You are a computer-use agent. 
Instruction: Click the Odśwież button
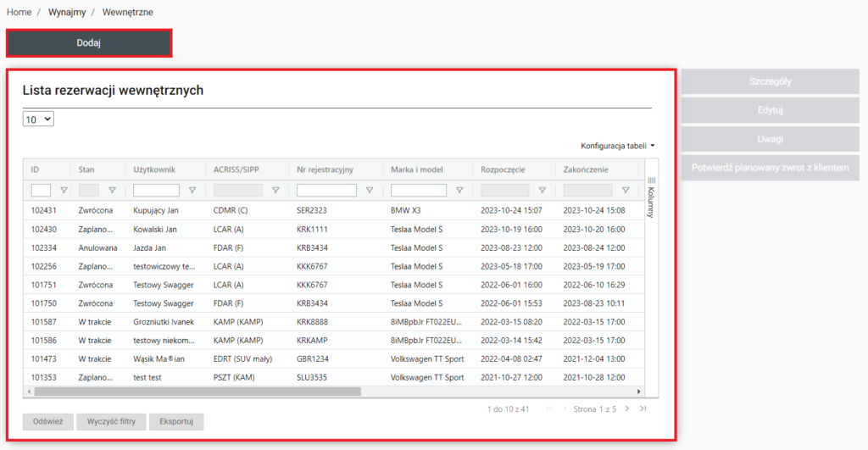tap(47, 422)
